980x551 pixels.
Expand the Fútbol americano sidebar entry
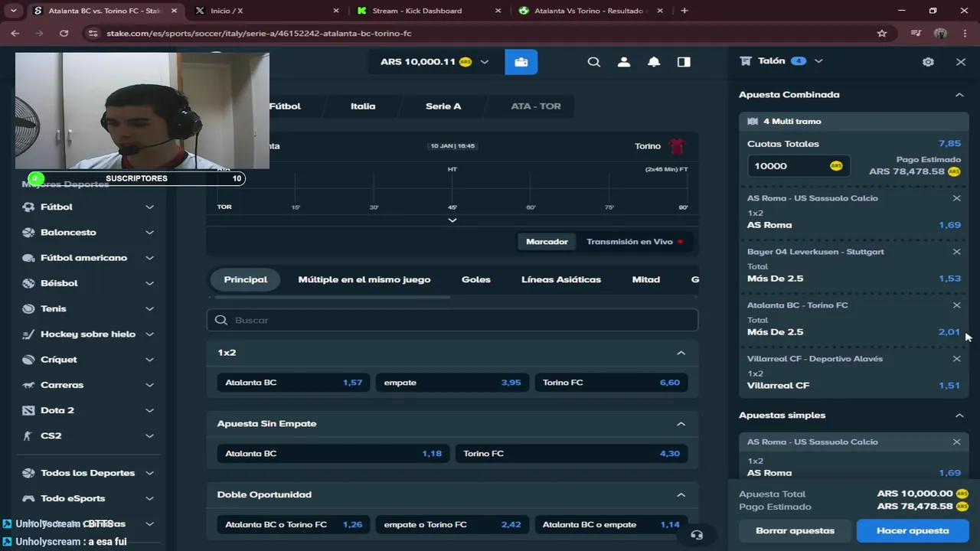[x=149, y=258]
